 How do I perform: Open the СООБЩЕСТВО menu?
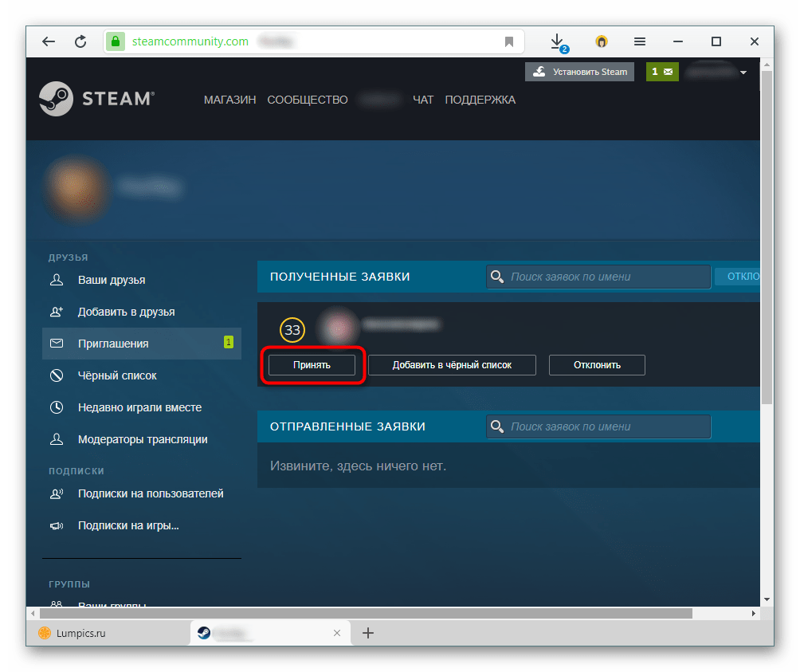pos(308,100)
